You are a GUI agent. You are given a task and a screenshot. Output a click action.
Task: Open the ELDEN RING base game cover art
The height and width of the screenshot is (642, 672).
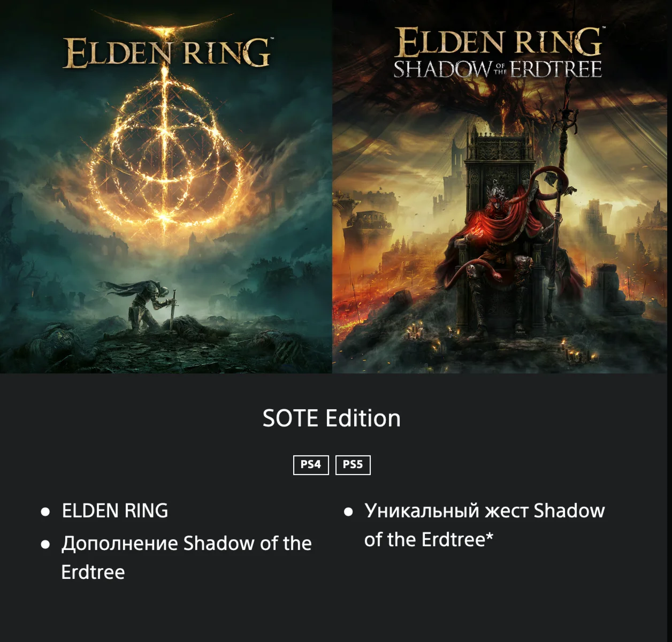(166, 186)
